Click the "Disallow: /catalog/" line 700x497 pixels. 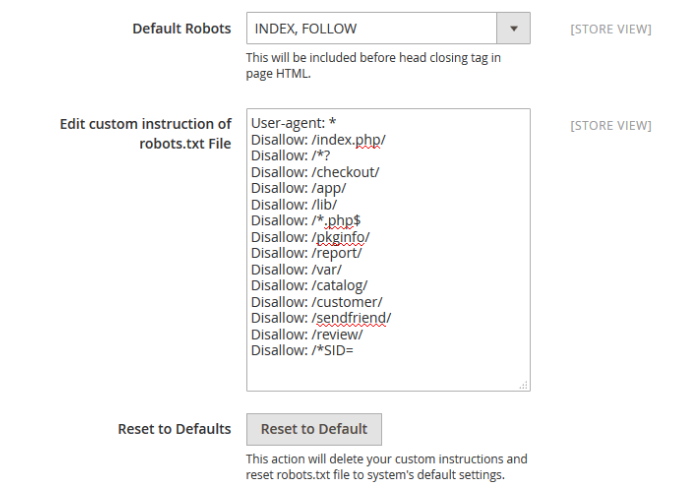coord(309,285)
